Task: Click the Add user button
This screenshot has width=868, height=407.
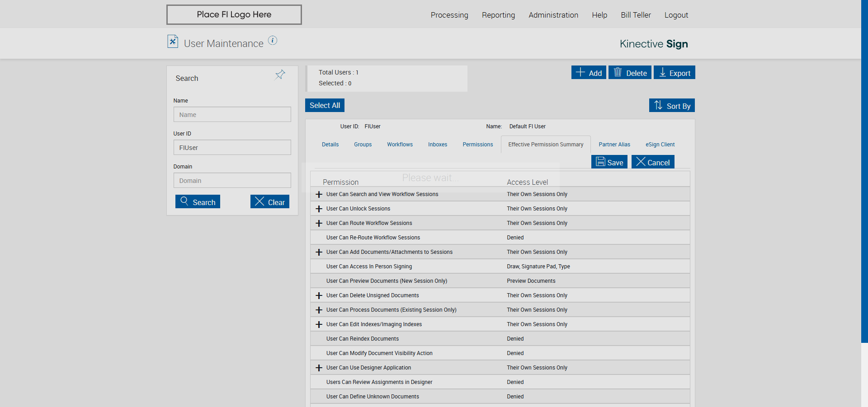Action: [x=589, y=73]
